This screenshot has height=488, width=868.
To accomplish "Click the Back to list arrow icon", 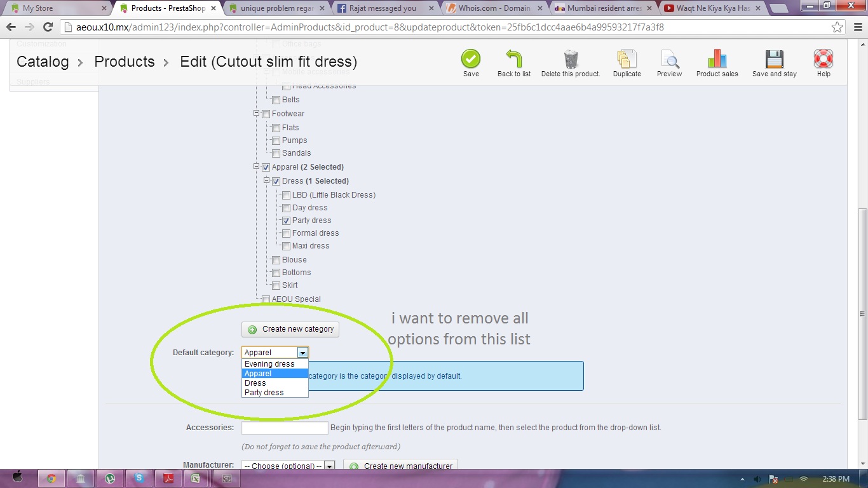I will coord(514,59).
